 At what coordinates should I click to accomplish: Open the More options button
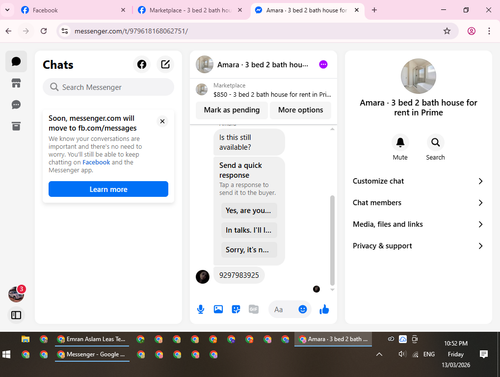[x=300, y=110]
